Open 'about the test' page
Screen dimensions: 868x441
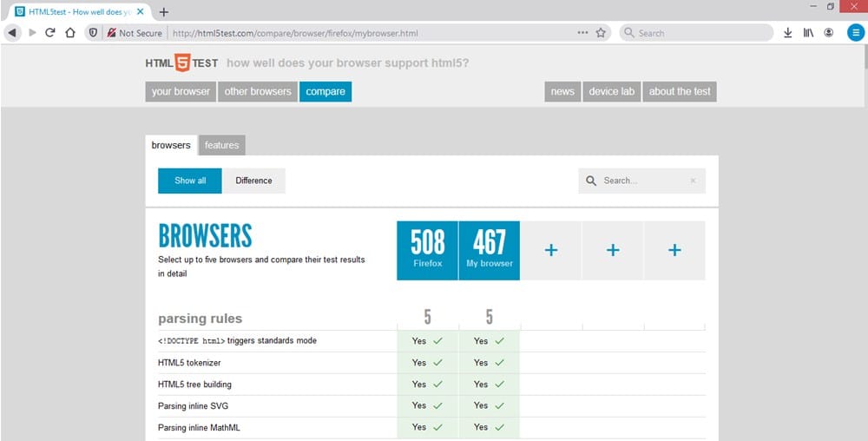(680, 92)
